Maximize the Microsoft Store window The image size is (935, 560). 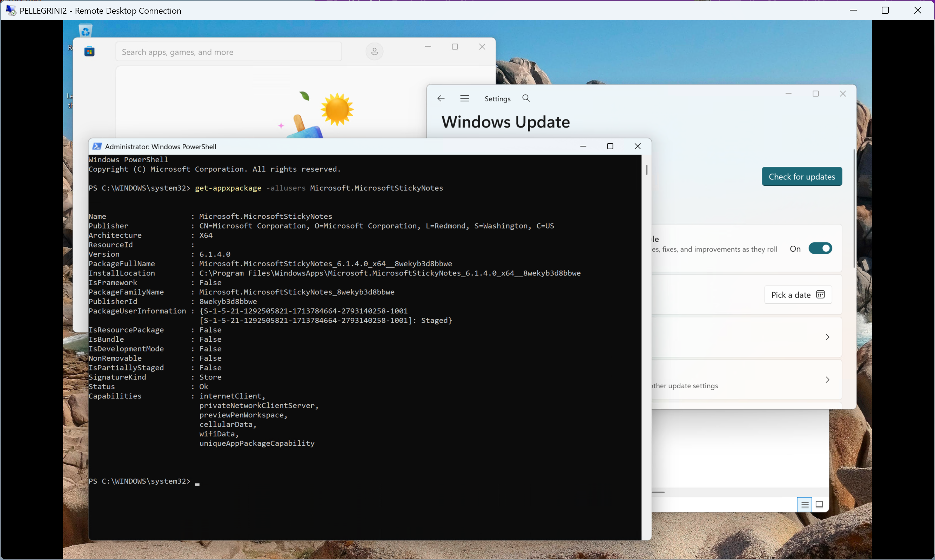point(455,47)
